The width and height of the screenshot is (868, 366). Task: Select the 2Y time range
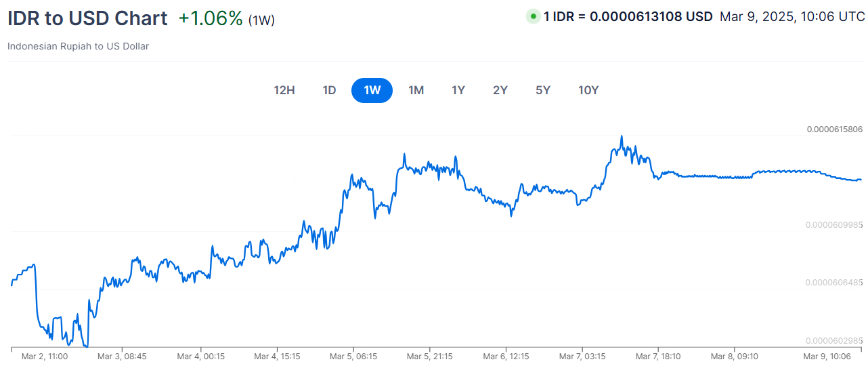(x=500, y=90)
